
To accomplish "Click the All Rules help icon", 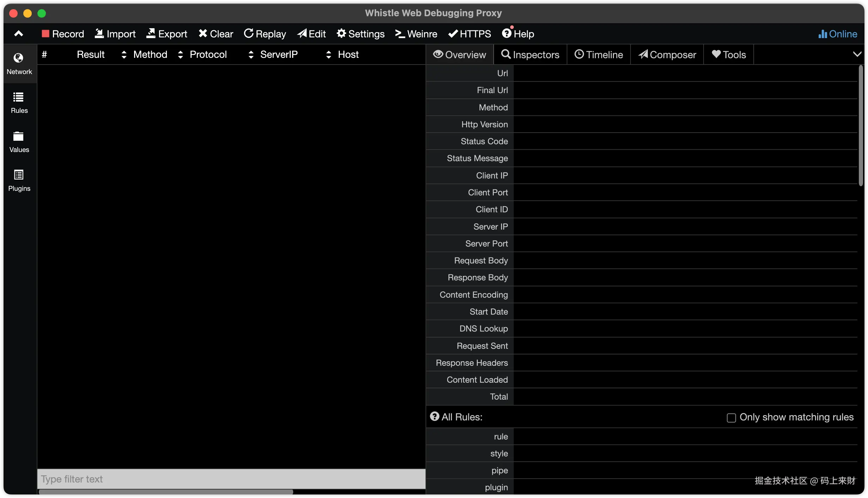I will coord(434,417).
